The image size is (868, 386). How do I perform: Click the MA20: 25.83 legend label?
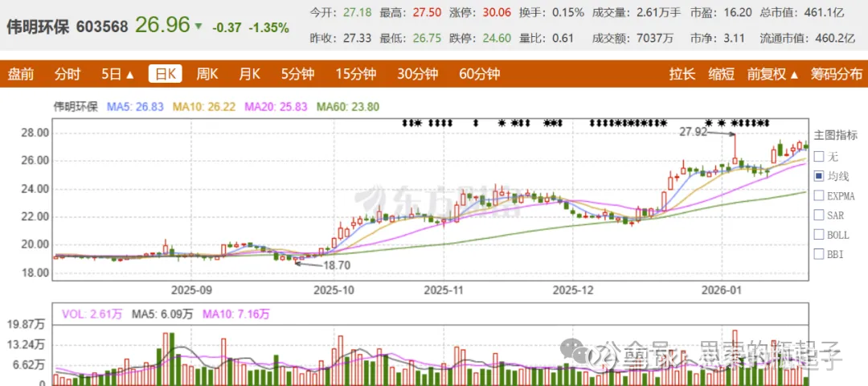(x=276, y=107)
